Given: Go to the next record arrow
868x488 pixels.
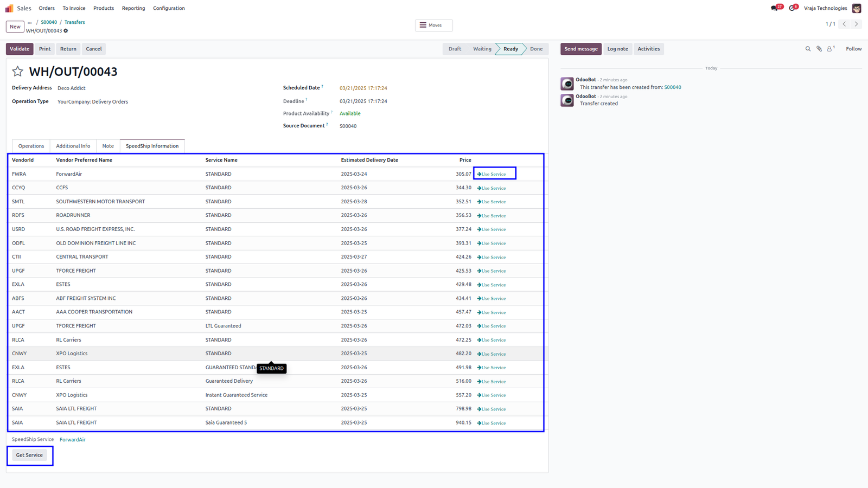Looking at the screenshot, I should point(856,24).
